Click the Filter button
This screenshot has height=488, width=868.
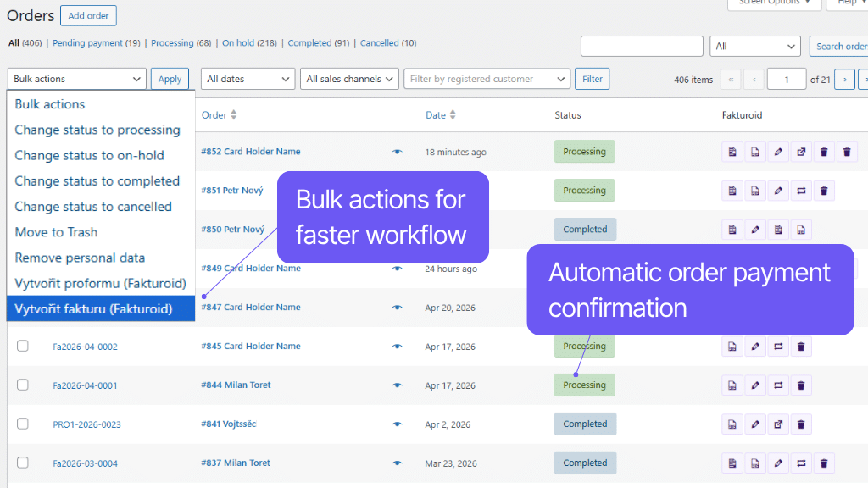(x=593, y=79)
